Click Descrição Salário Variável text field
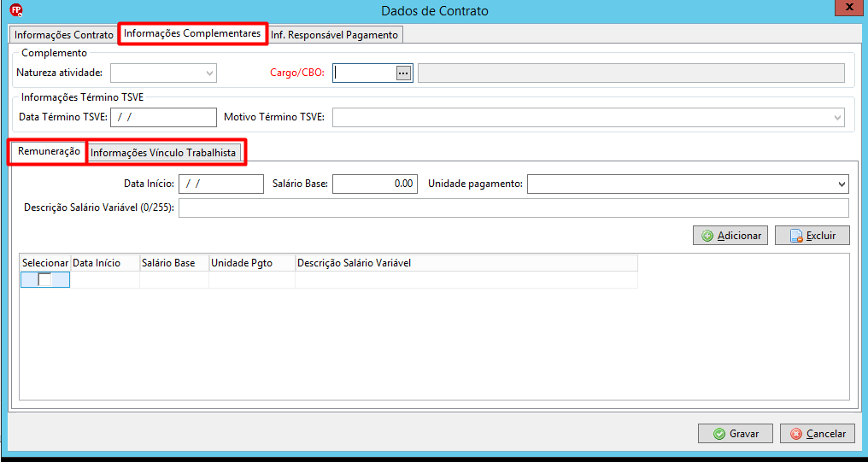Viewport: 868px width, 462px height. pos(513,208)
